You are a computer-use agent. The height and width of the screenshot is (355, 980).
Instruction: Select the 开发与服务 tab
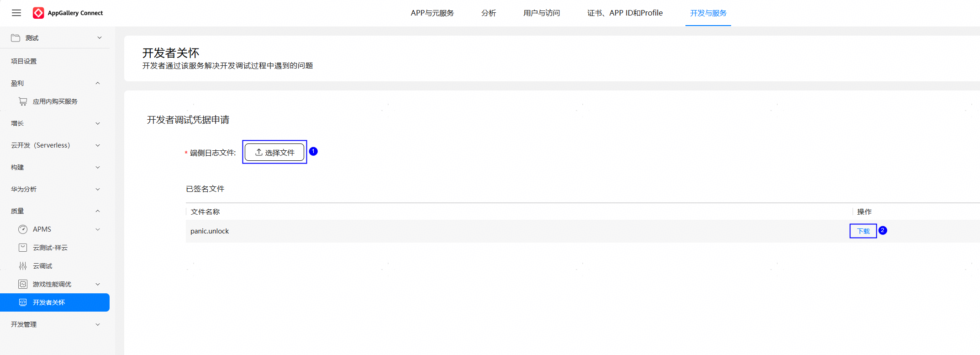point(708,13)
